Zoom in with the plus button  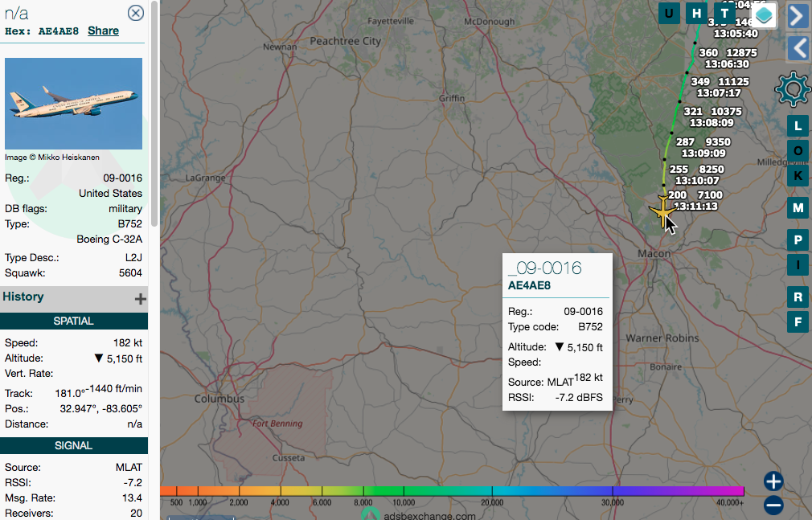[773, 481]
